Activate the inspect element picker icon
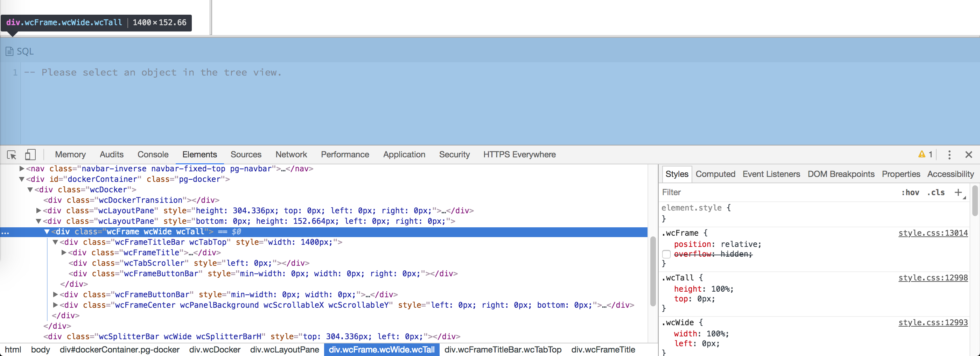980x356 pixels. pos(12,155)
